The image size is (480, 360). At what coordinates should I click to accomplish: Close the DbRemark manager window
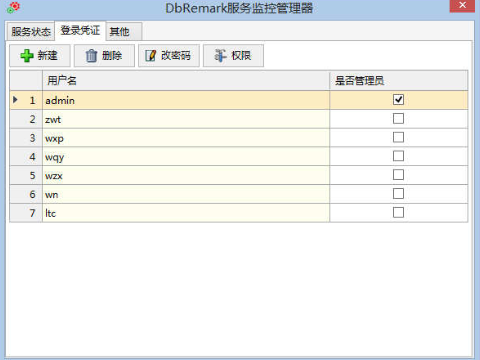coord(462,6)
